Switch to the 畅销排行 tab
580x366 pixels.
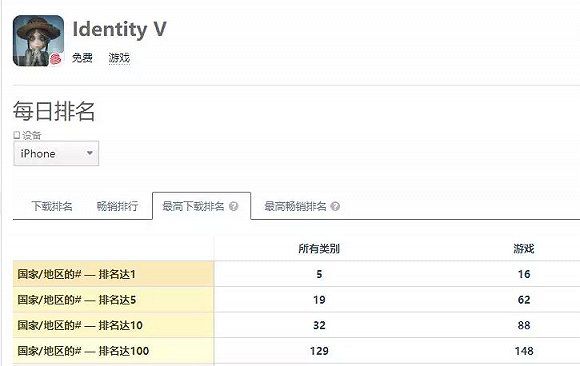click(x=117, y=206)
